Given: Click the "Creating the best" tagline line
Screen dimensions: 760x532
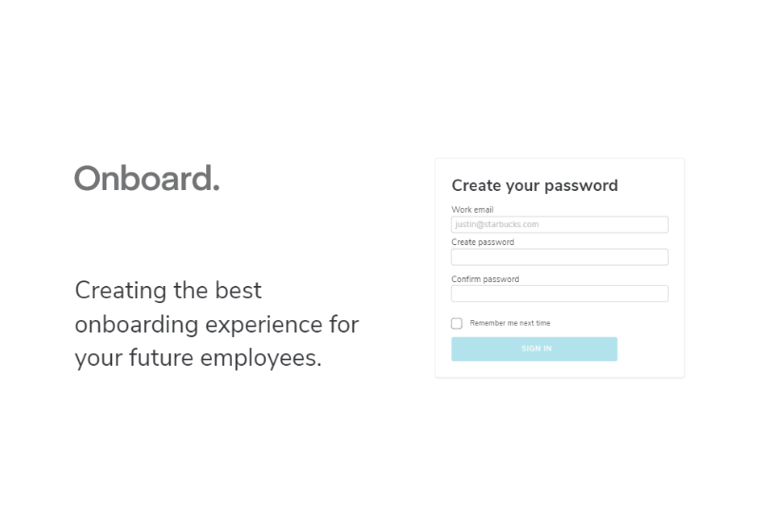Looking at the screenshot, I should point(168,290).
